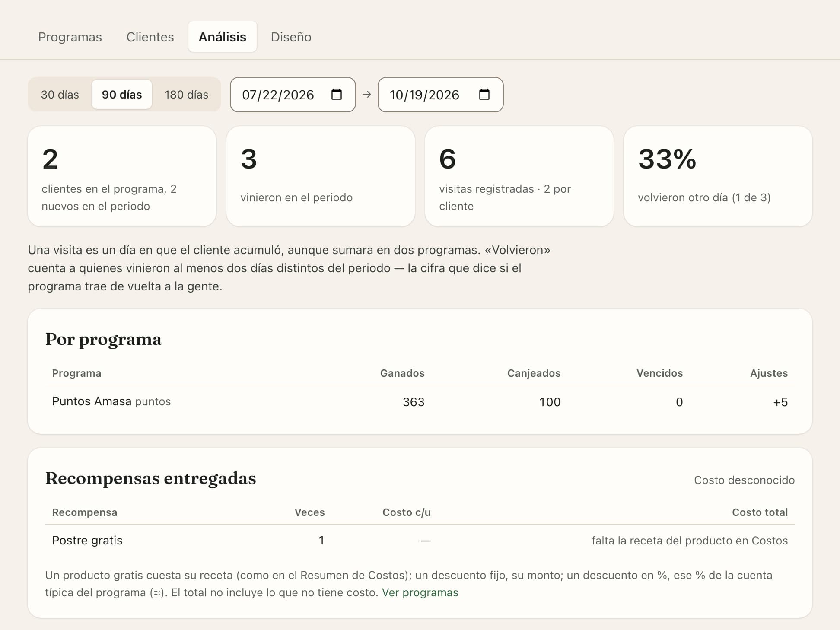The height and width of the screenshot is (630, 840).
Task: Open the end date calendar picker icon
Action: 484,94
